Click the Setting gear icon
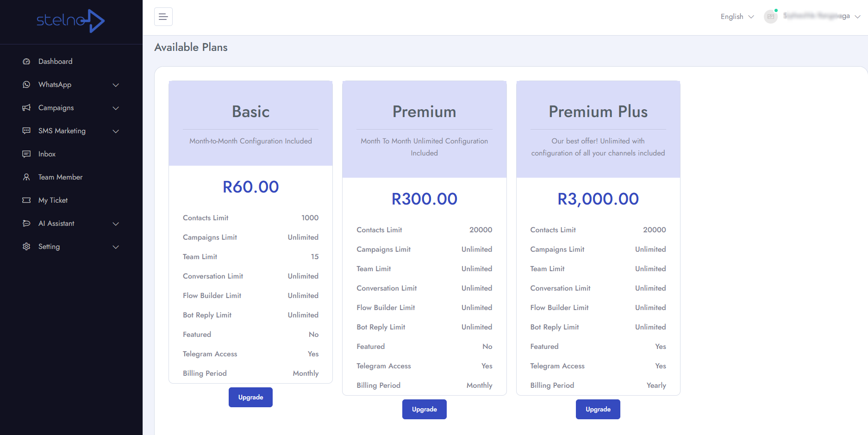The width and height of the screenshot is (868, 435). tap(26, 247)
